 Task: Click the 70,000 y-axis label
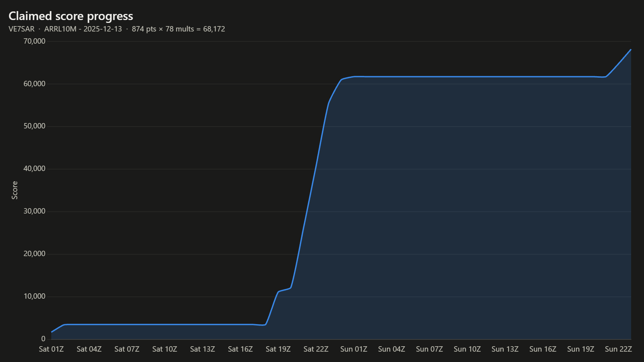coord(34,41)
